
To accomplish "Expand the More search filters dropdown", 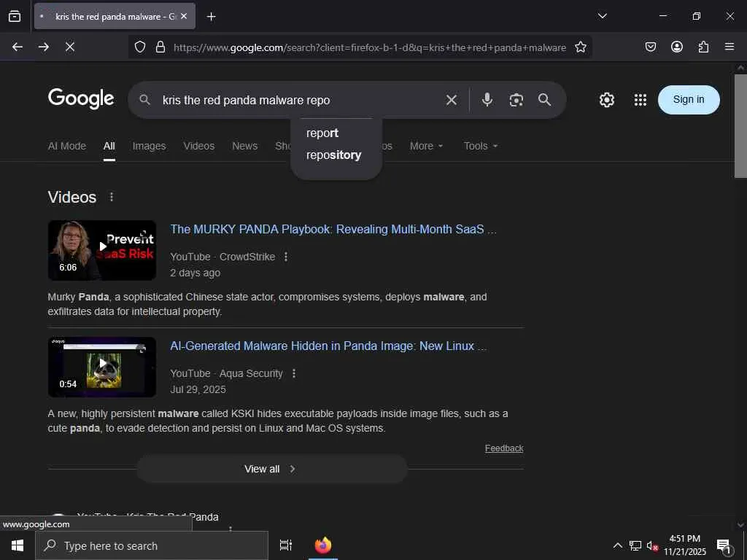I will (426, 146).
